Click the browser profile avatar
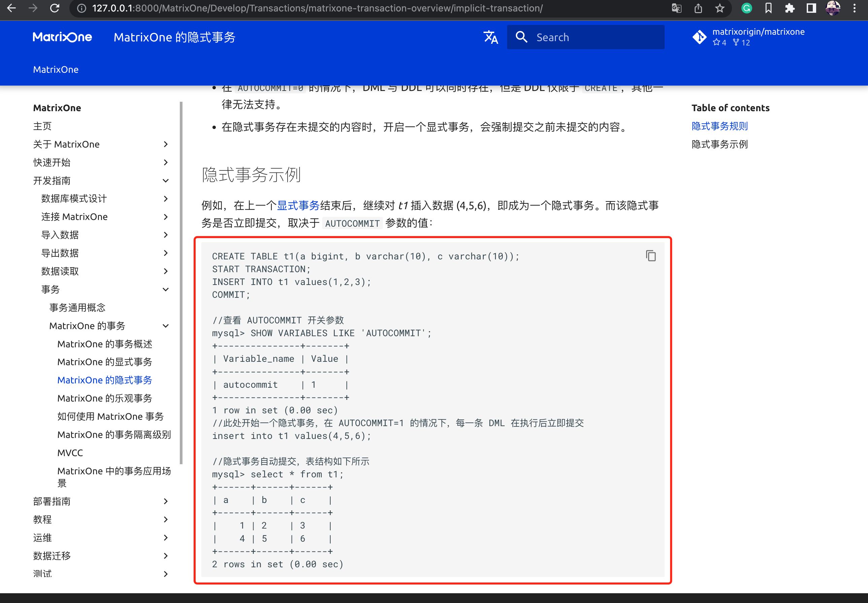 coord(834,8)
